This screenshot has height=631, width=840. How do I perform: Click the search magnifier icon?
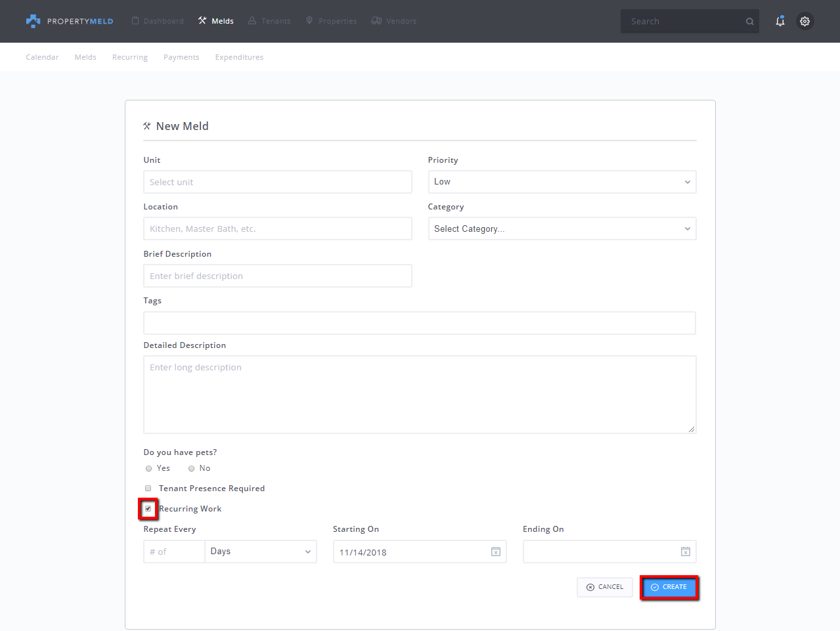coord(749,22)
